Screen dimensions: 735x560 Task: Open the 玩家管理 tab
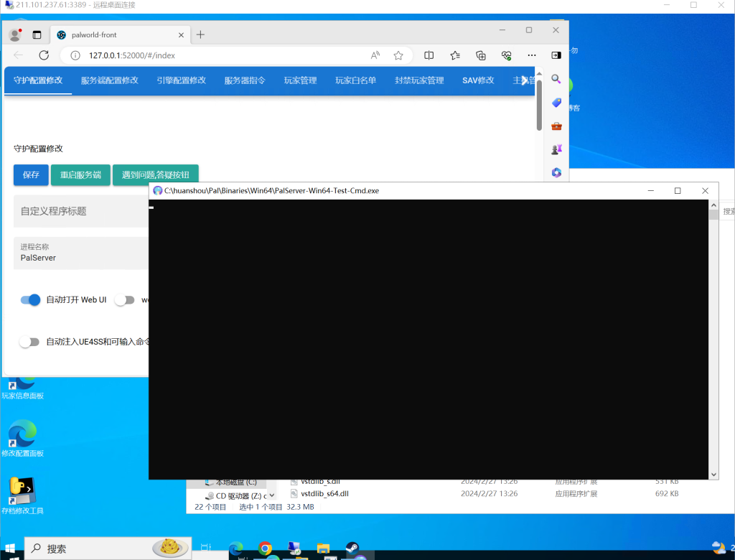tap(301, 80)
